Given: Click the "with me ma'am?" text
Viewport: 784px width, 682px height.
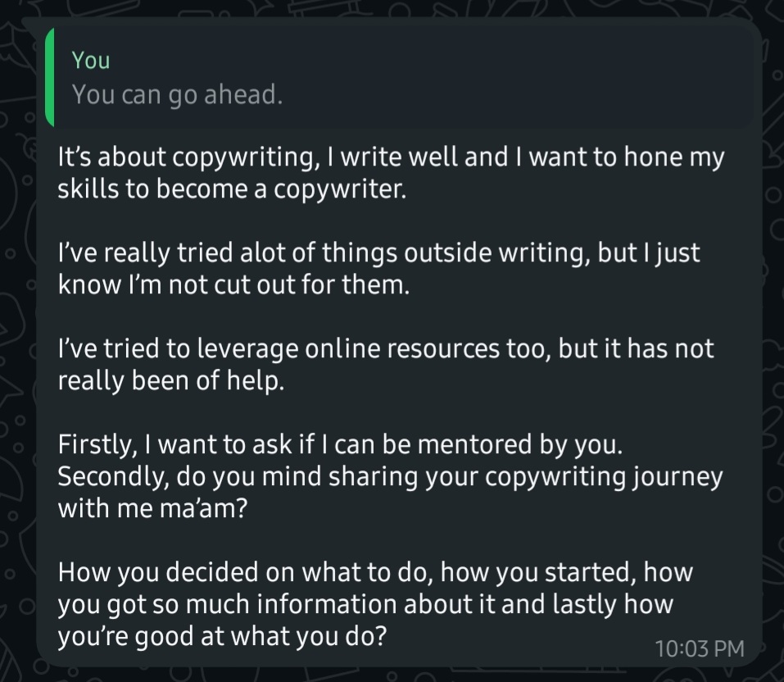Looking at the screenshot, I should (x=152, y=508).
